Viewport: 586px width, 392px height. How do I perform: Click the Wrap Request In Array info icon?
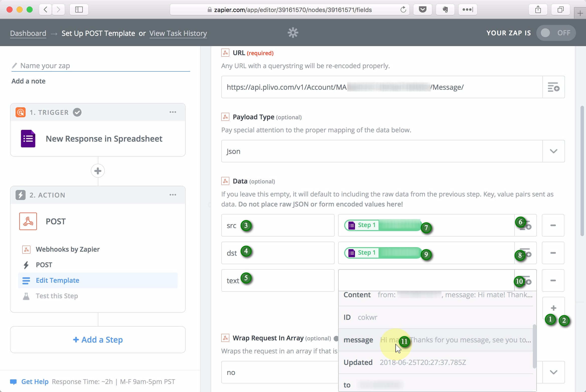[x=336, y=338]
